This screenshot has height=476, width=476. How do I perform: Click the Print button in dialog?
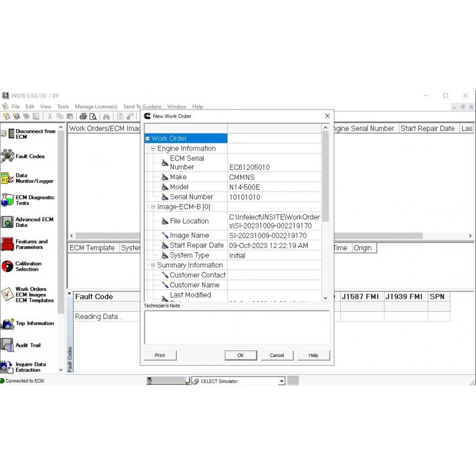160,355
